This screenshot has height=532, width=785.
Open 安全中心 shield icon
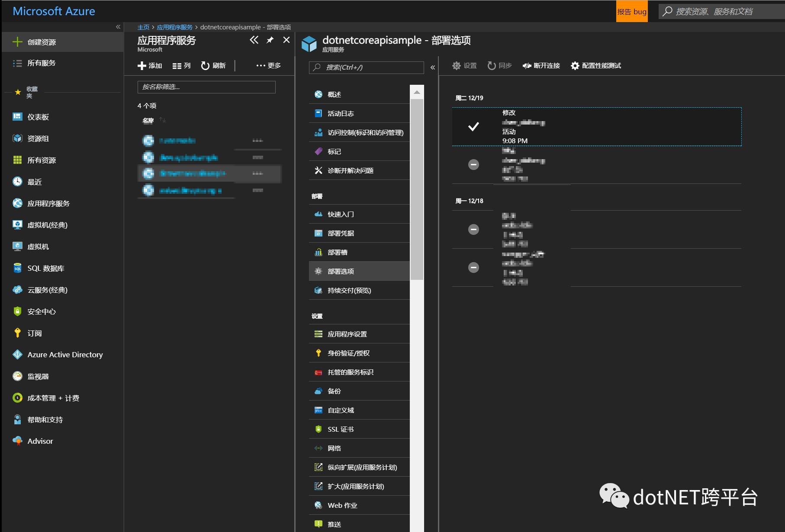coord(17,311)
